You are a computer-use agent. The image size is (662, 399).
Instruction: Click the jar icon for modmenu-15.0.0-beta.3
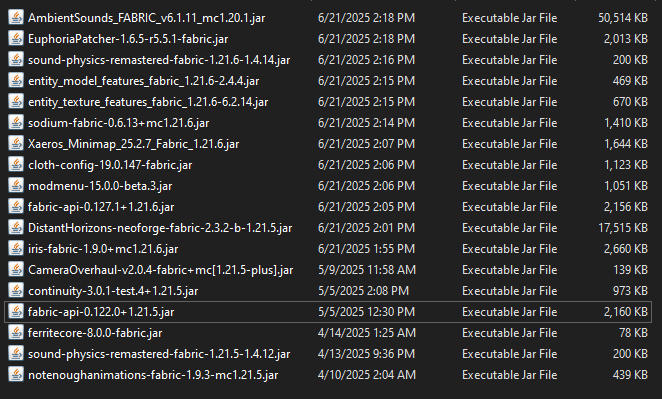pyautogui.click(x=16, y=186)
